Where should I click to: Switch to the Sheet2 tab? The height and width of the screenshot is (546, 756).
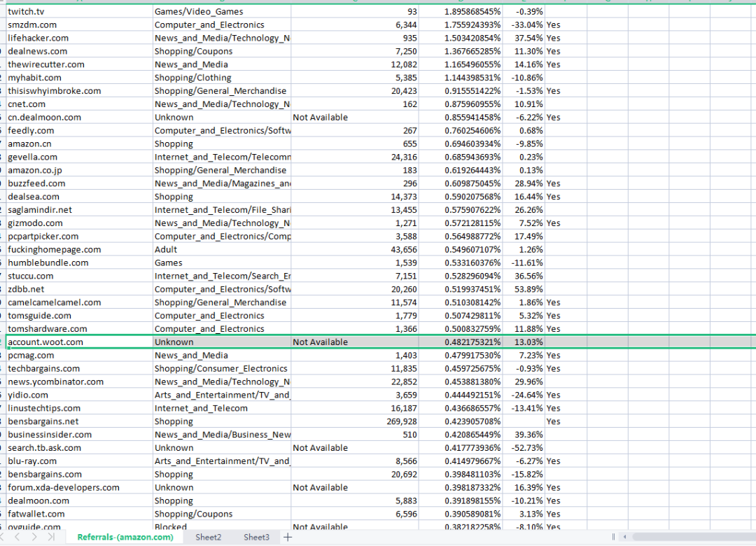(x=209, y=537)
